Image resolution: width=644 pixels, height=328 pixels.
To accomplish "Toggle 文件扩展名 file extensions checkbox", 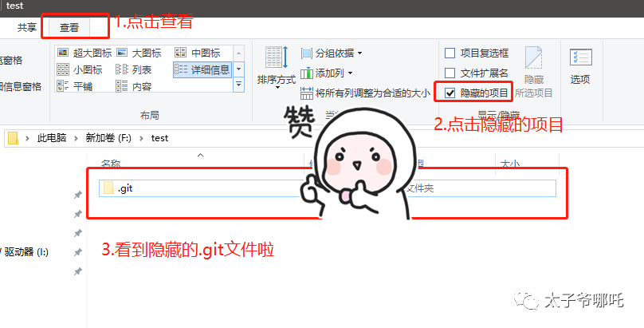I will coord(450,73).
